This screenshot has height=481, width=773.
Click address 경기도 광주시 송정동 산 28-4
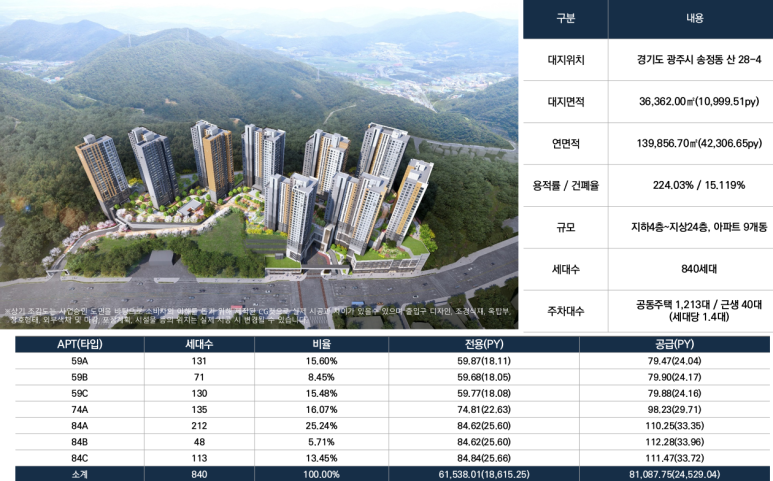click(699, 60)
